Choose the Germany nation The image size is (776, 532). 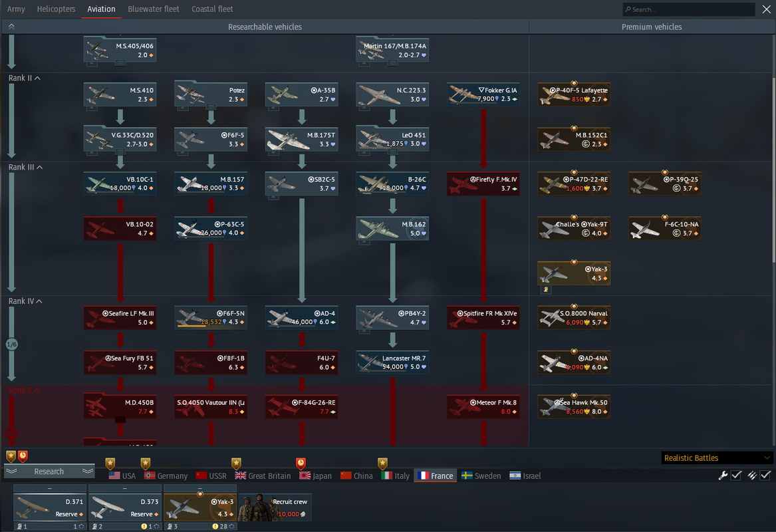tap(166, 475)
